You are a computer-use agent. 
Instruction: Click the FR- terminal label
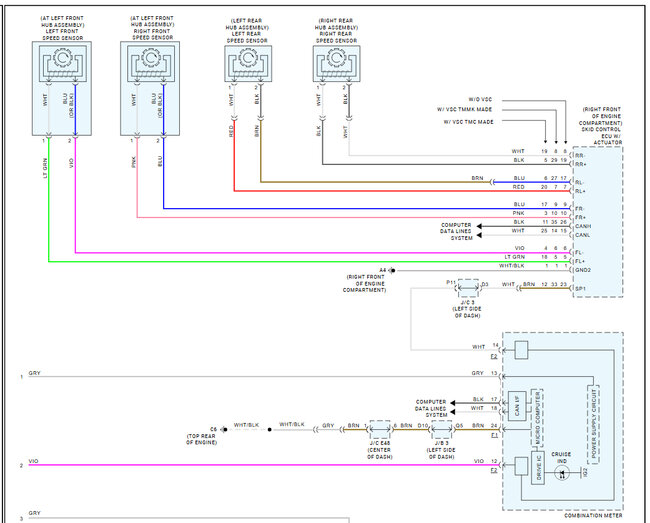pyautogui.click(x=580, y=209)
